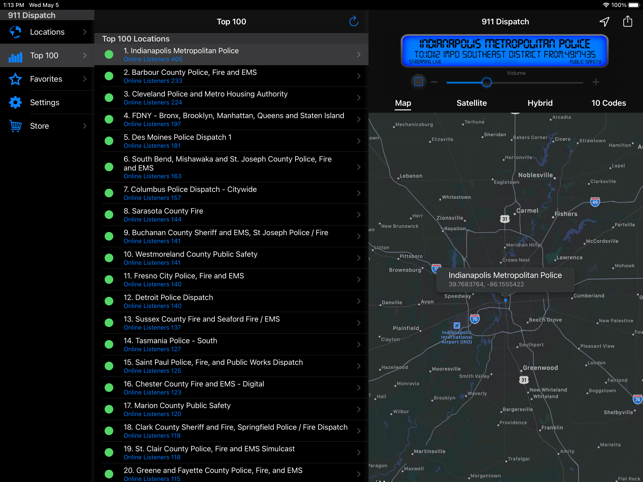643x482 pixels.
Task: Expand the Top 100 sidebar chevron
Action: (x=84, y=55)
